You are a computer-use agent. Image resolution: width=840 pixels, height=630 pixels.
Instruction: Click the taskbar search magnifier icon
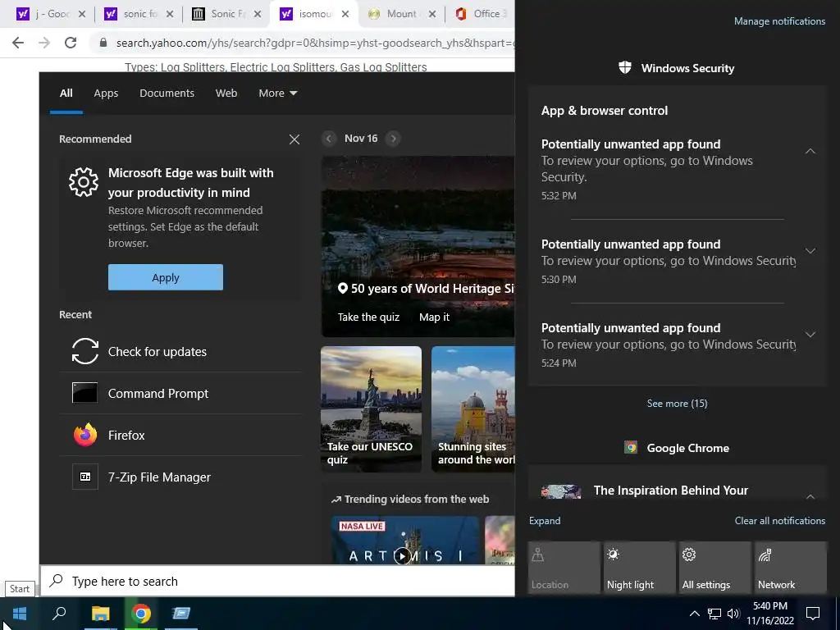click(59, 614)
